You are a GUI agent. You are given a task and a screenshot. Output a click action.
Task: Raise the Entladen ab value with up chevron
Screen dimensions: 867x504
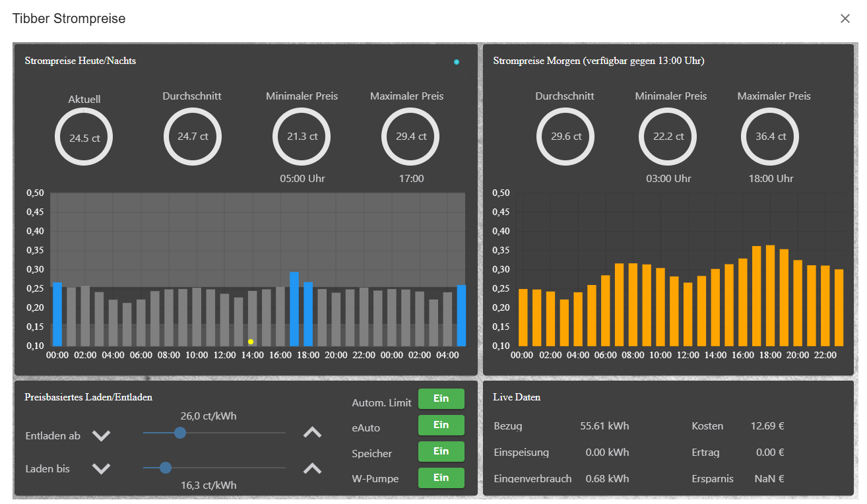312,433
